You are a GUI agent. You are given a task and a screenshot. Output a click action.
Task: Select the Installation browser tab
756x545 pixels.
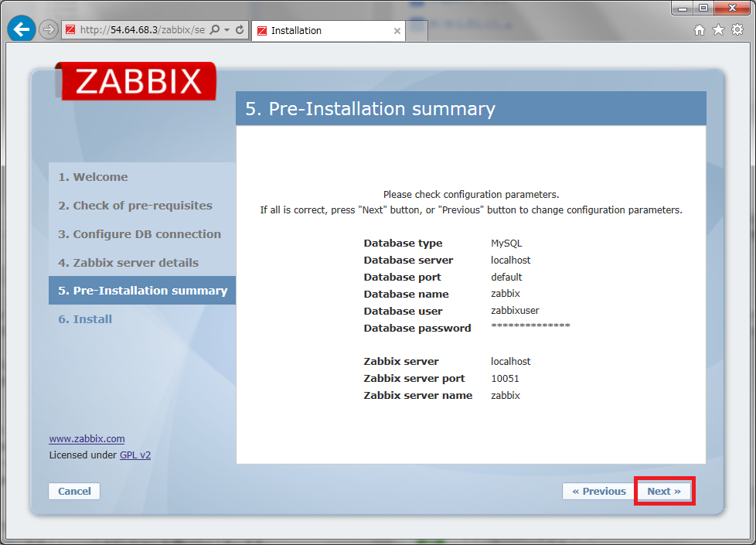click(x=329, y=31)
